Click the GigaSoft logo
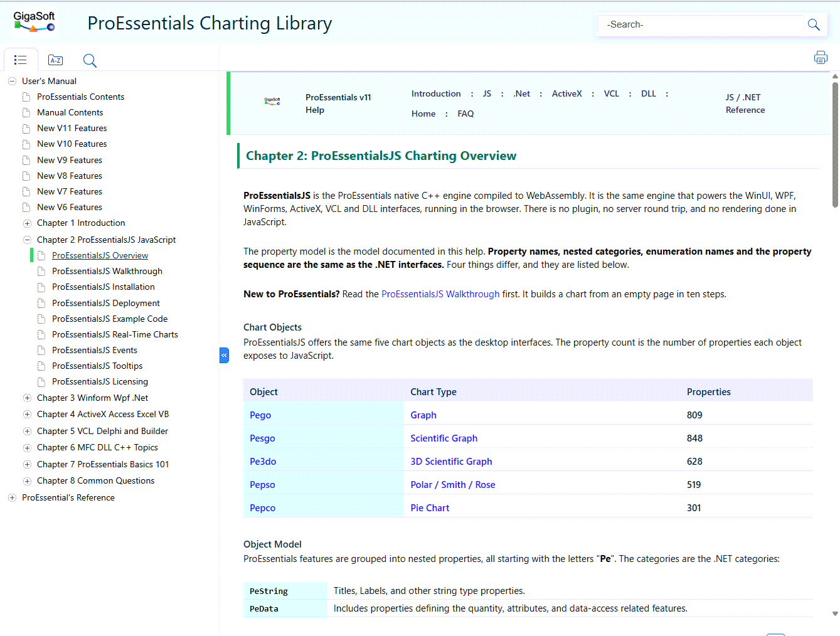 point(34,22)
